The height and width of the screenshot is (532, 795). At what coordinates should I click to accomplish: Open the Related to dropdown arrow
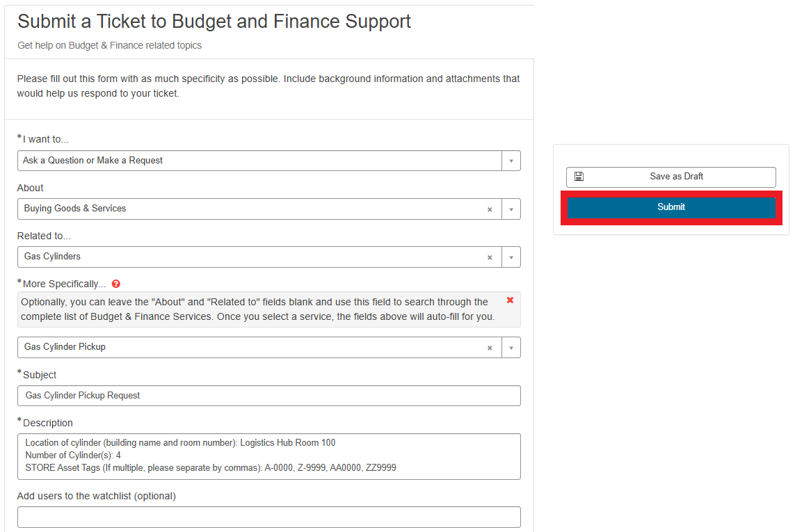pos(511,257)
